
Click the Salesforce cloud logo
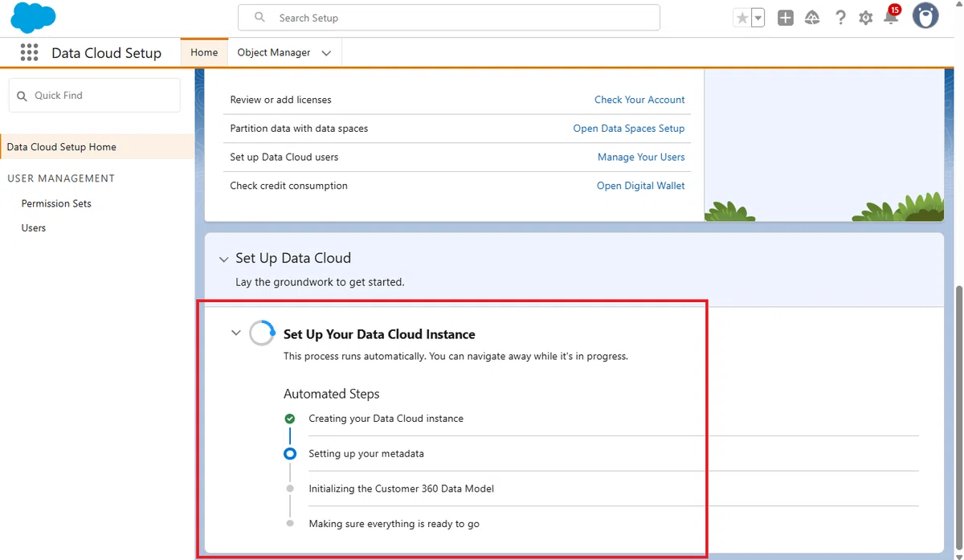click(x=33, y=17)
